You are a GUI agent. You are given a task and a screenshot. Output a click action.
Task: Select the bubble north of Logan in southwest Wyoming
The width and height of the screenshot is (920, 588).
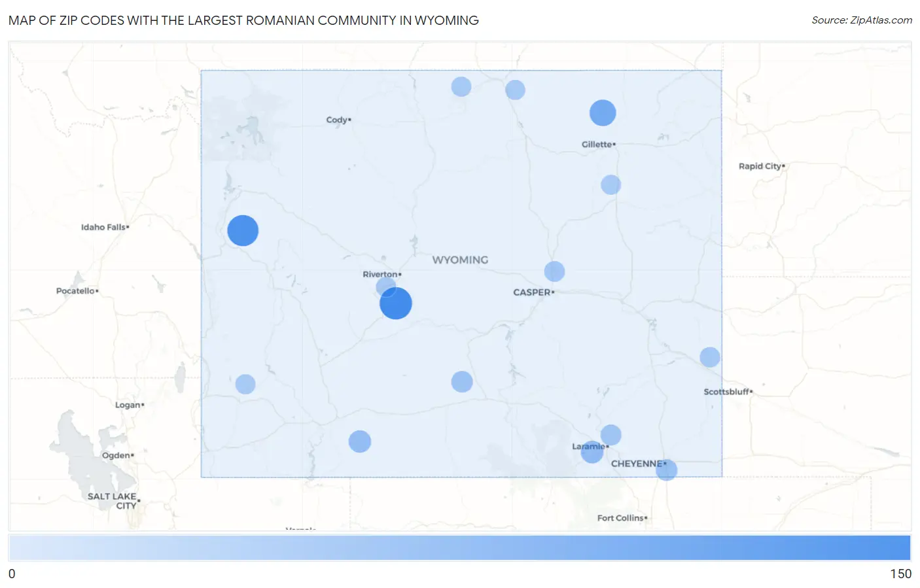[245, 384]
